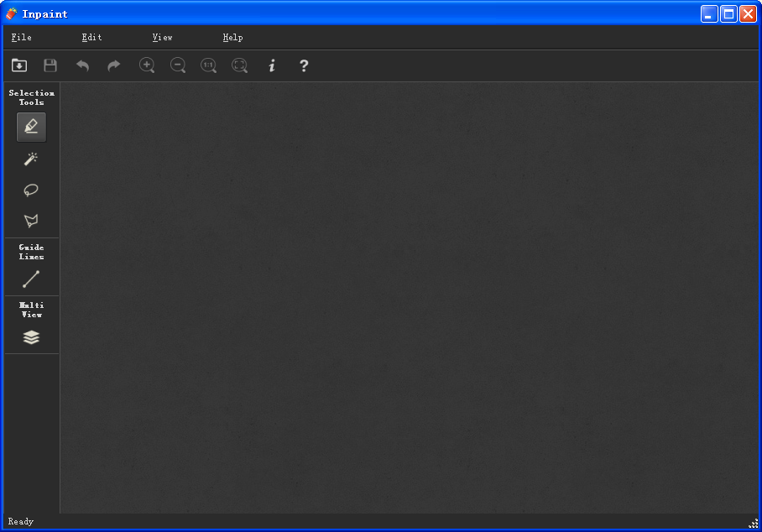The image size is (762, 532).
Task: Undo the last action
Action: 82,65
